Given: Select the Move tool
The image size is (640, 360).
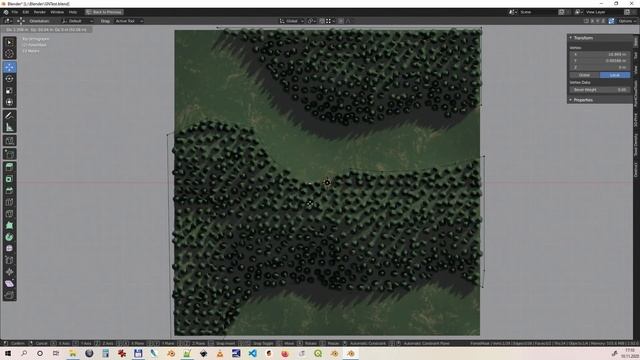Looking at the screenshot, I should coord(9,67).
